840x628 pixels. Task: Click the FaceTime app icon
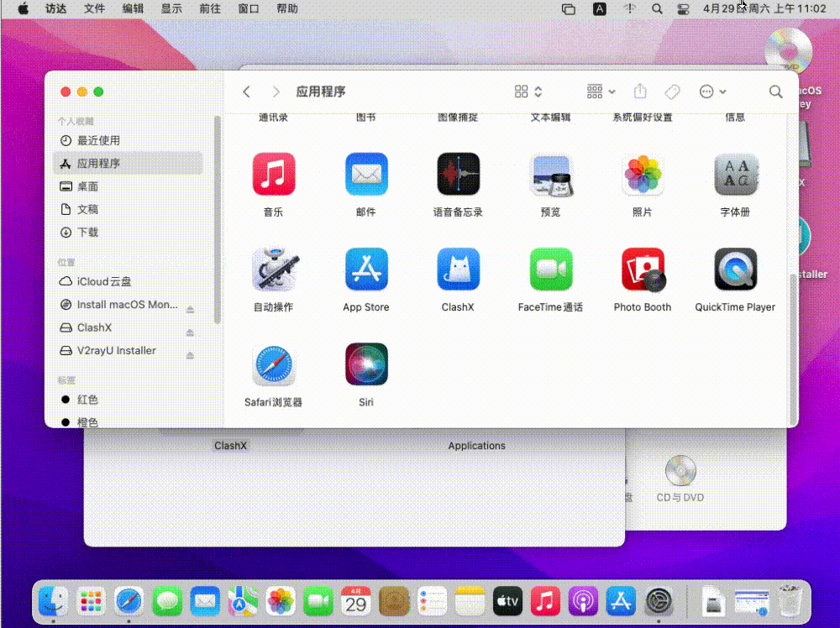pyautogui.click(x=550, y=270)
